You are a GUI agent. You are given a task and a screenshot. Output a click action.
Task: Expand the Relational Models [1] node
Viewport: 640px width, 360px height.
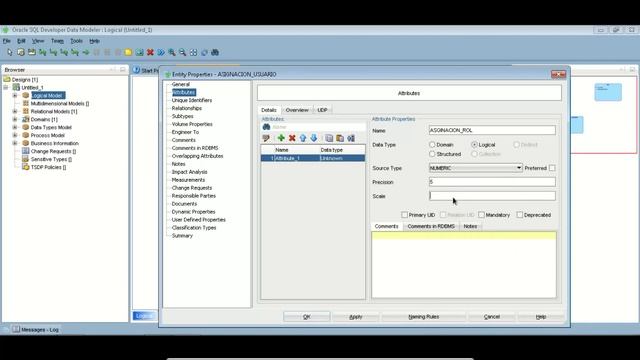point(15,111)
